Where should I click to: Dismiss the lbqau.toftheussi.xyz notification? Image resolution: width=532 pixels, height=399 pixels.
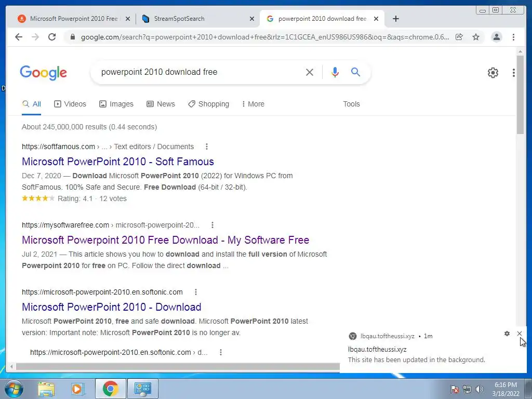519,334
